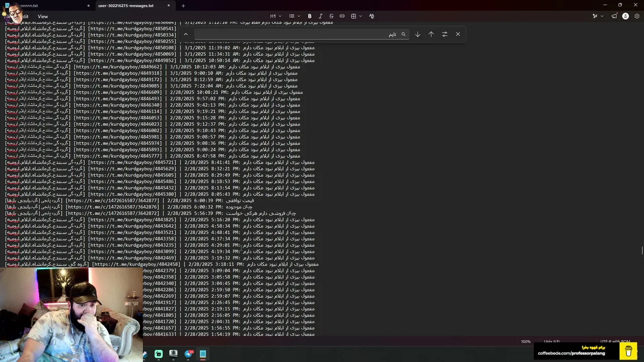Click link text kurdgayboy/4842458

pyautogui.click(x=137, y=264)
